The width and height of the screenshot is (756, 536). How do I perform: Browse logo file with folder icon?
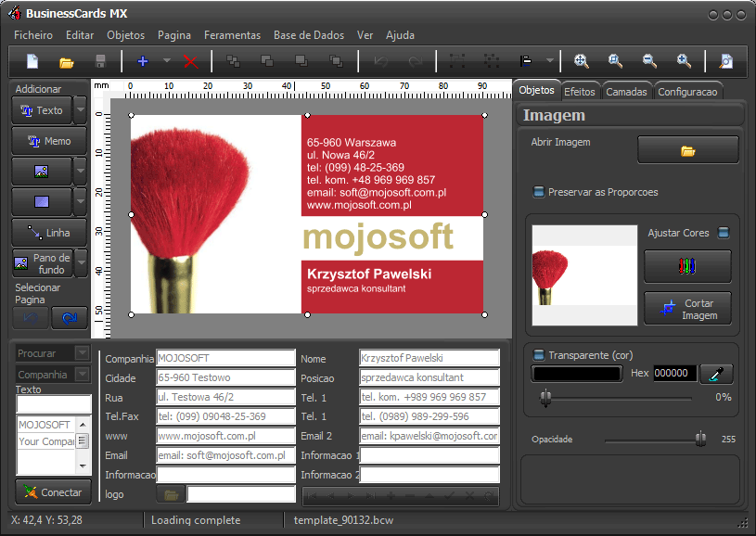coord(172,495)
